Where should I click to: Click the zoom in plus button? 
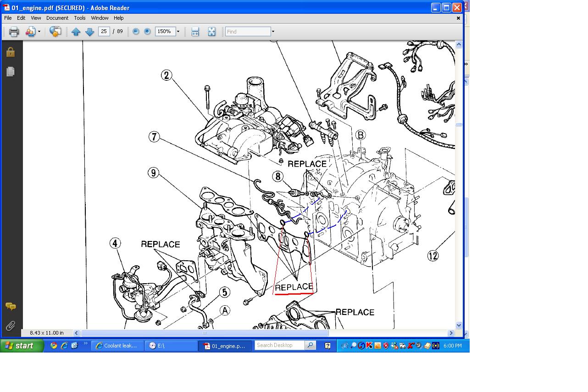click(147, 31)
